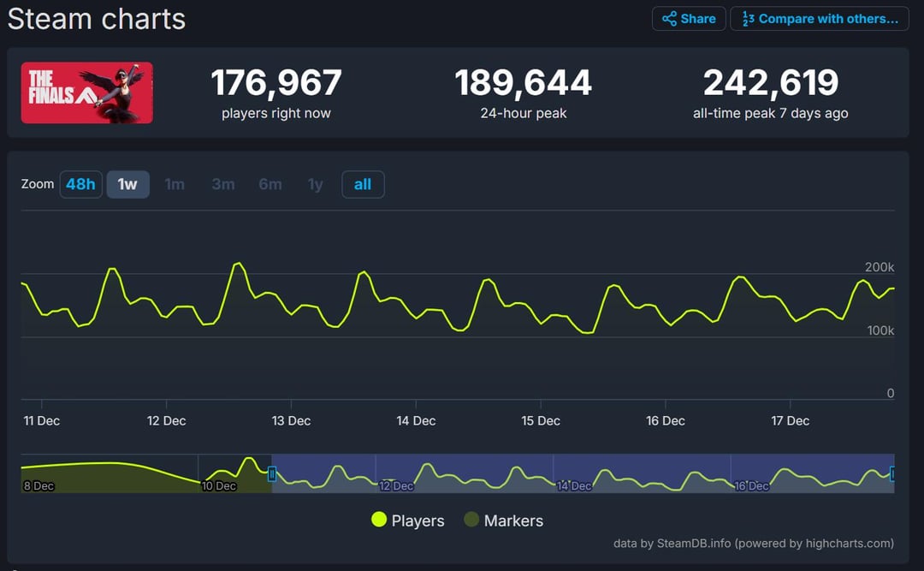Click The Finals game banner
The image size is (924, 571).
click(86, 92)
